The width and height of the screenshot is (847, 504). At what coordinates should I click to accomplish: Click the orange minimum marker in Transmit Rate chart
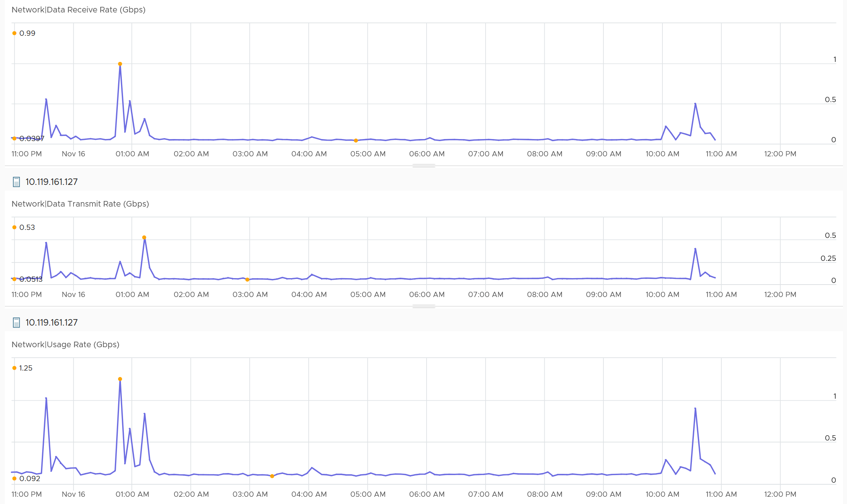[x=247, y=280]
